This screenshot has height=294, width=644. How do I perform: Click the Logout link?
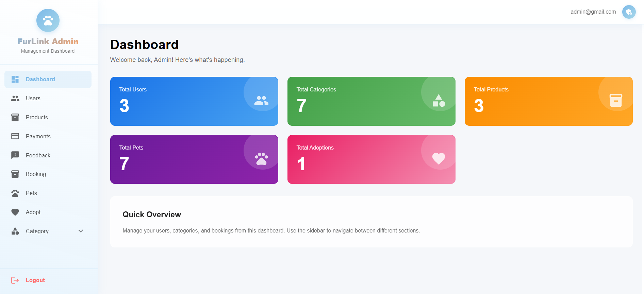pyautogui.click(x=35, y=280)
